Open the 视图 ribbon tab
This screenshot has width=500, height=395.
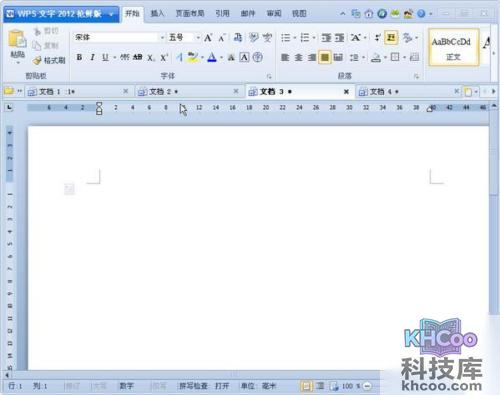[299, 14]
